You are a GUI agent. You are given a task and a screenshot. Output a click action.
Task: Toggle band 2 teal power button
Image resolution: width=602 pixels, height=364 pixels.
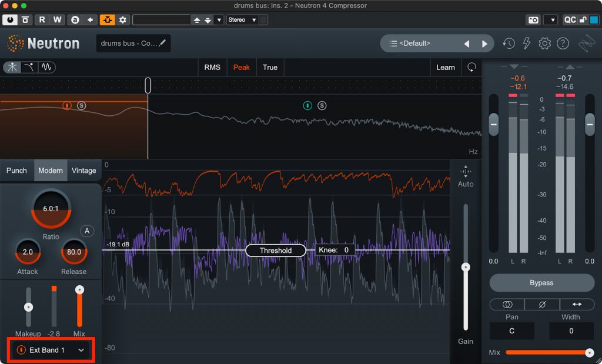(307, 106)
